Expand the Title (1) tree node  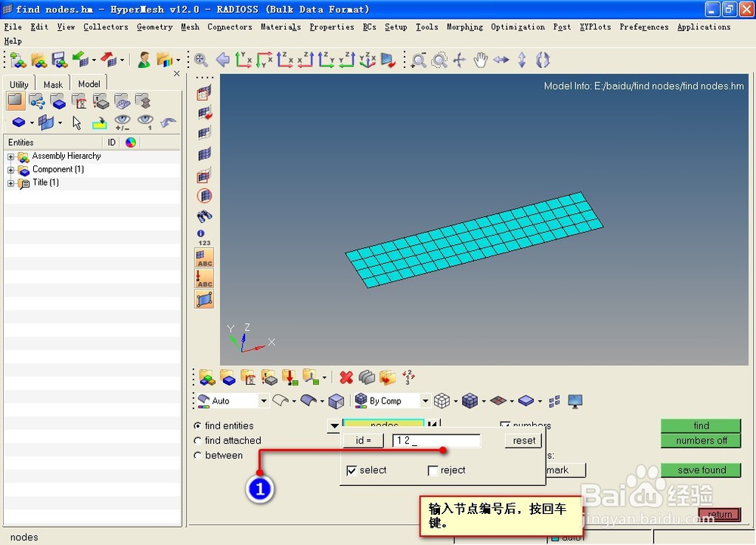pyautogui.click(x=11, y=183)
